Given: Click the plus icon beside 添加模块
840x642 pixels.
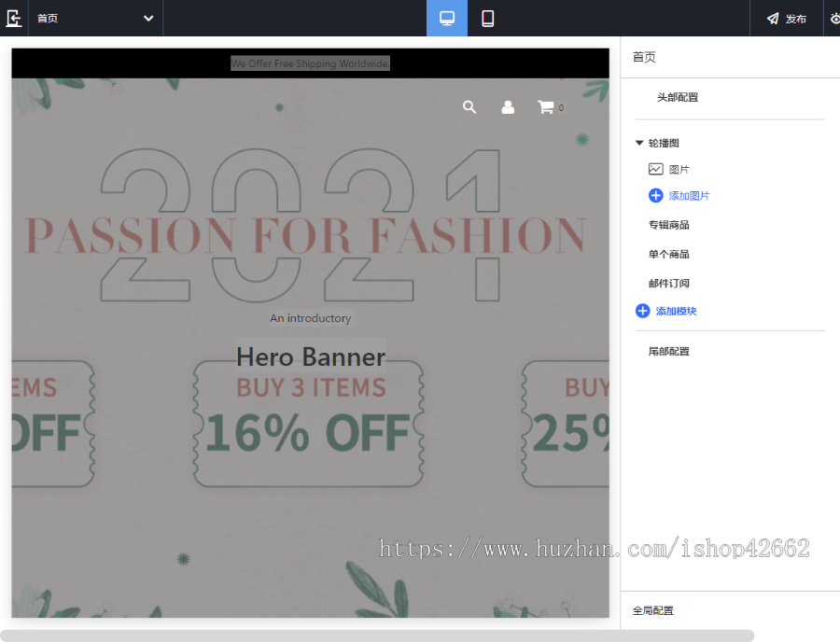Looking at the screenshot, I should tap(642, 311).
